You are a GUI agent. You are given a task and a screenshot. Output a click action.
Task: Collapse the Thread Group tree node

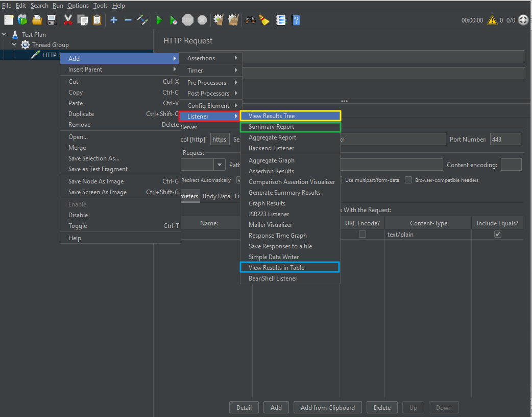tap(14, 44)
